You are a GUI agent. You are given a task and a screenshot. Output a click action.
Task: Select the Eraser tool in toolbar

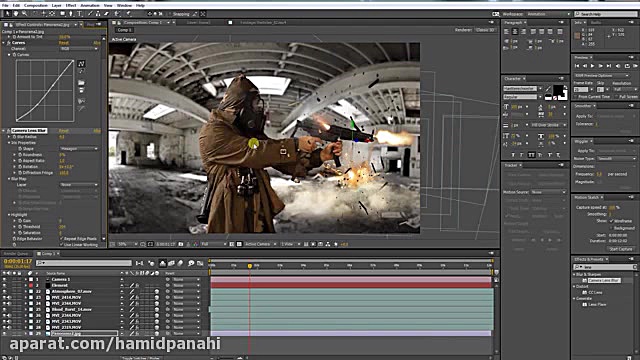pyautogui.click(x=107, y=14)
